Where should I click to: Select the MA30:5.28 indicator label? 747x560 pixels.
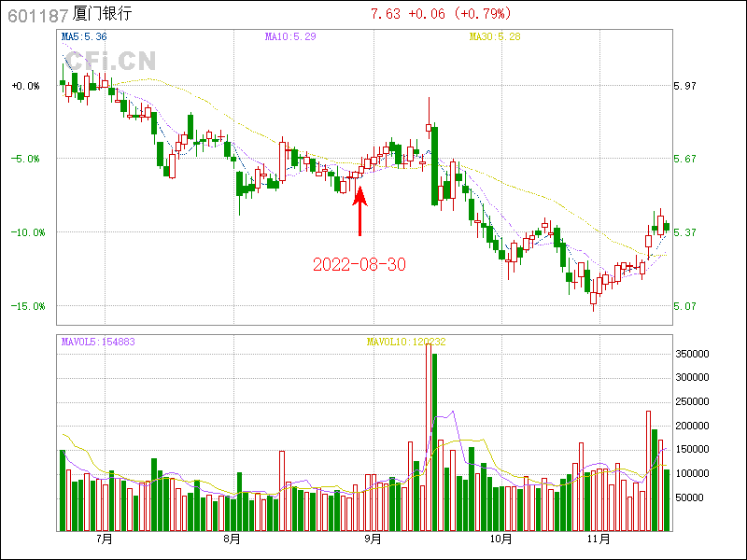(x=494, y=36)
